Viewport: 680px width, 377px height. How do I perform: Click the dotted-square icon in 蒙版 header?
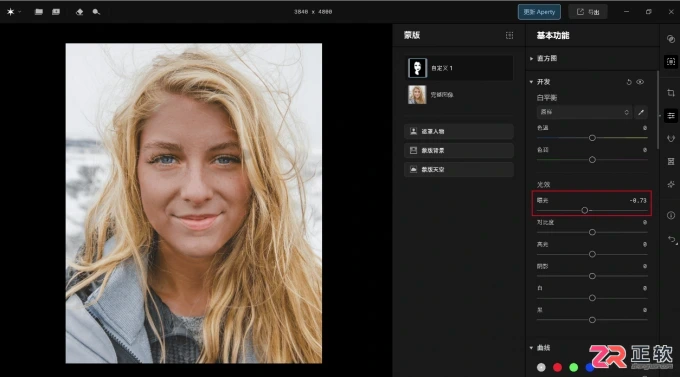(509, 36)
